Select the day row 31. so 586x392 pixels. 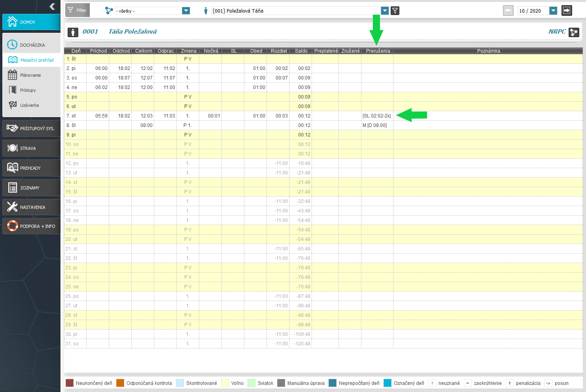tap(323, 344)
